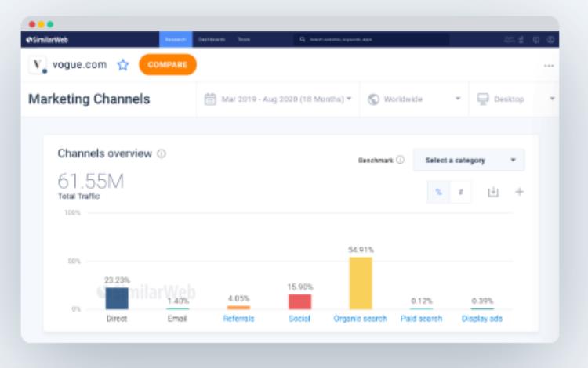
Task: Click the Direct traffic bar
Action: pos(117,298)
